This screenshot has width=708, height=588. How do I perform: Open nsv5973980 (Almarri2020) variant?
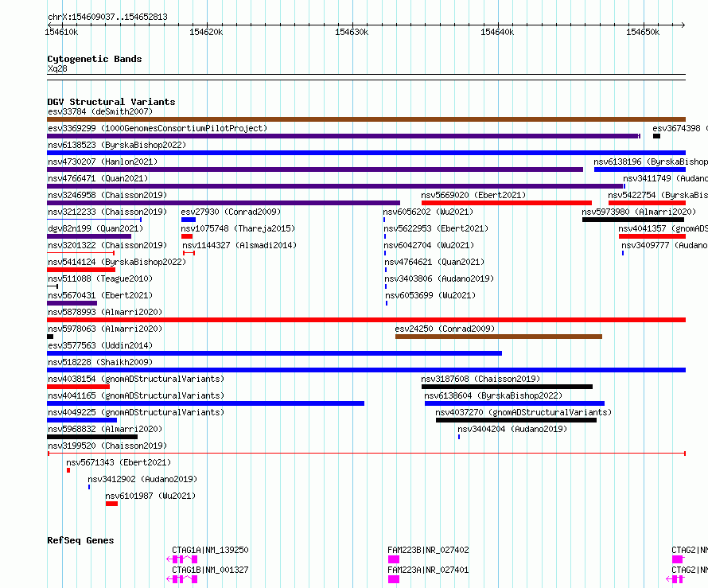tap(639, 212)
